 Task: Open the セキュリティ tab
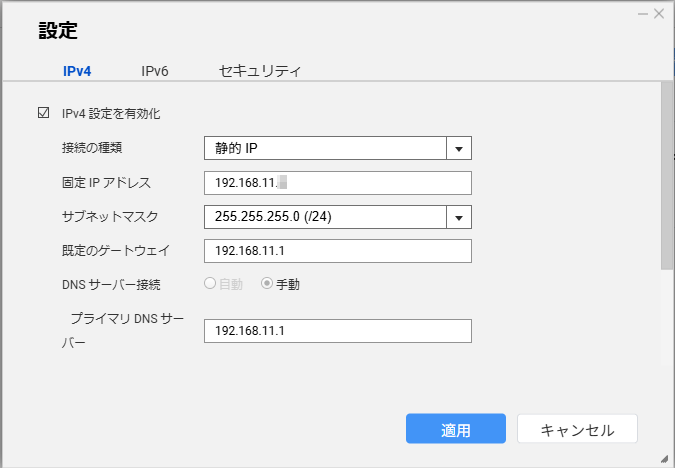[260, 71]
